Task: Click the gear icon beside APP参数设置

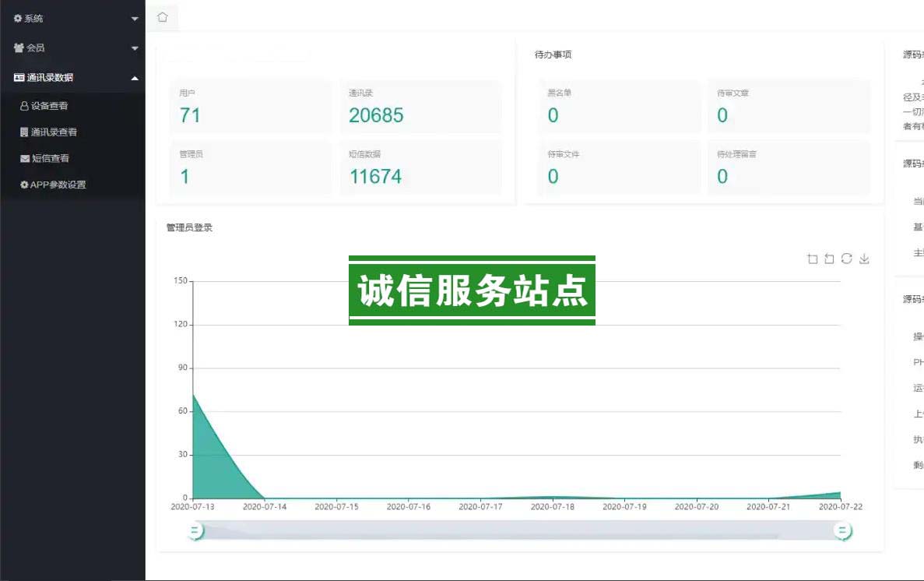Action: [24, 185]
